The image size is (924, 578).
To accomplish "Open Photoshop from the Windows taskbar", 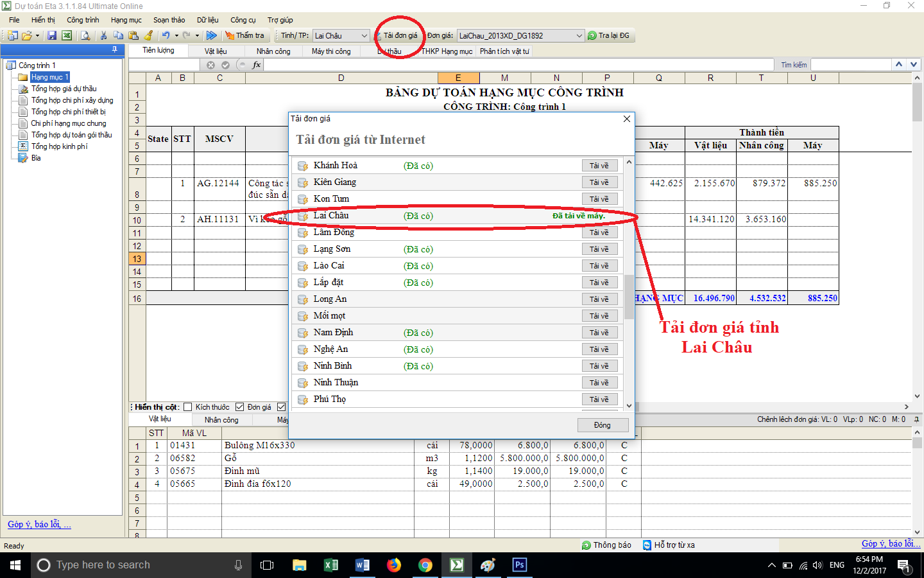I will click(x=519, y=565).
